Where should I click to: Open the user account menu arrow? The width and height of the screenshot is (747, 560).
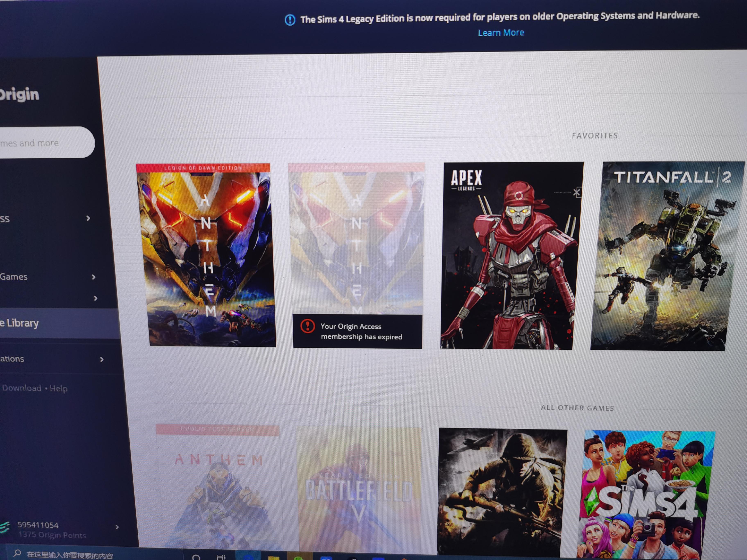click(x=117, y=527)
